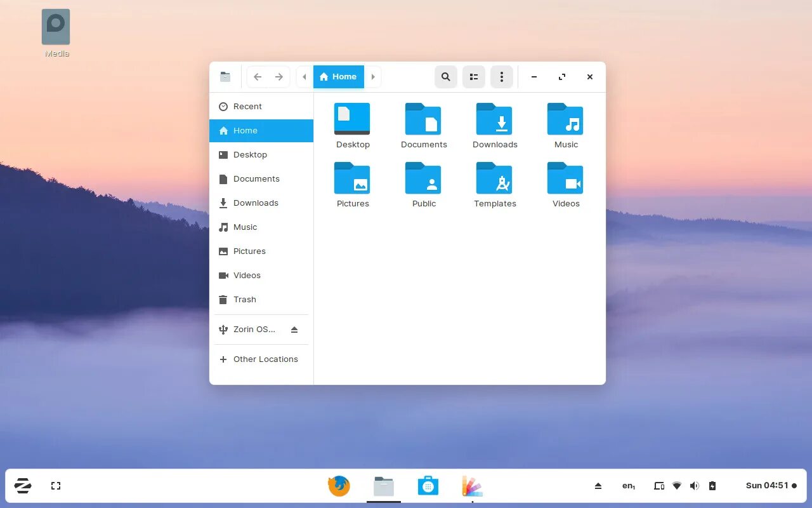Maximize the file manager window
Screen dimensions: 812x508
562,77
